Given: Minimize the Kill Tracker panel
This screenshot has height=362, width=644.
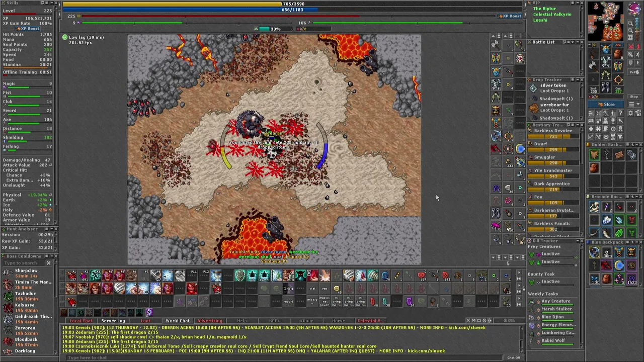Looking at the screenshot, I should click(577, 241).
